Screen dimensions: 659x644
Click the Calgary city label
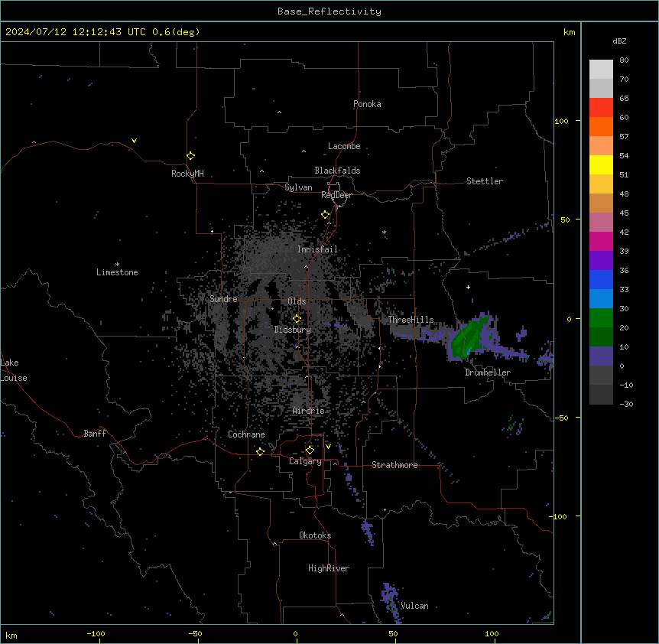(x=305, y=461)
